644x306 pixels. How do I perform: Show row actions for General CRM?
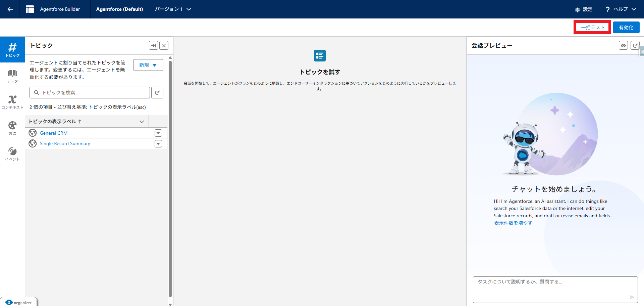(158, 133)
